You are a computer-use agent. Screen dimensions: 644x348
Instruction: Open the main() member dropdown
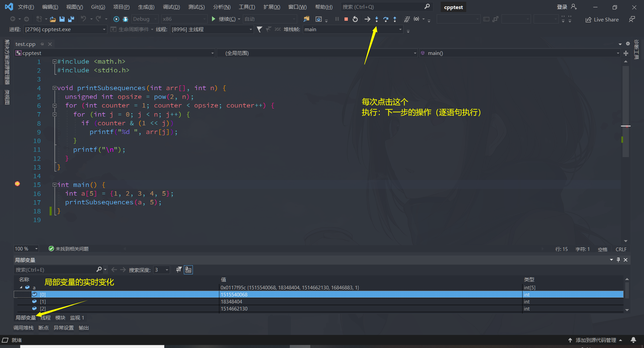point(520,53)
